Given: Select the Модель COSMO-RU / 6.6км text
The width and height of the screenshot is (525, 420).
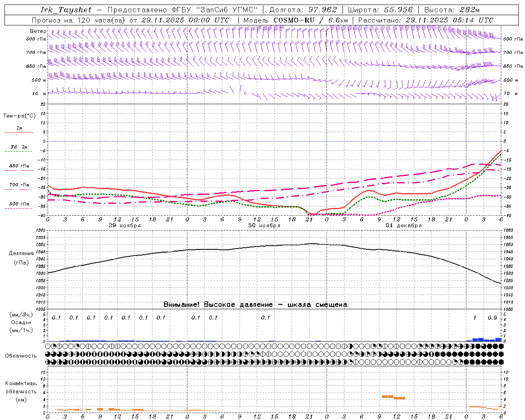Looking at the screenshot, I should pos(295,20).
